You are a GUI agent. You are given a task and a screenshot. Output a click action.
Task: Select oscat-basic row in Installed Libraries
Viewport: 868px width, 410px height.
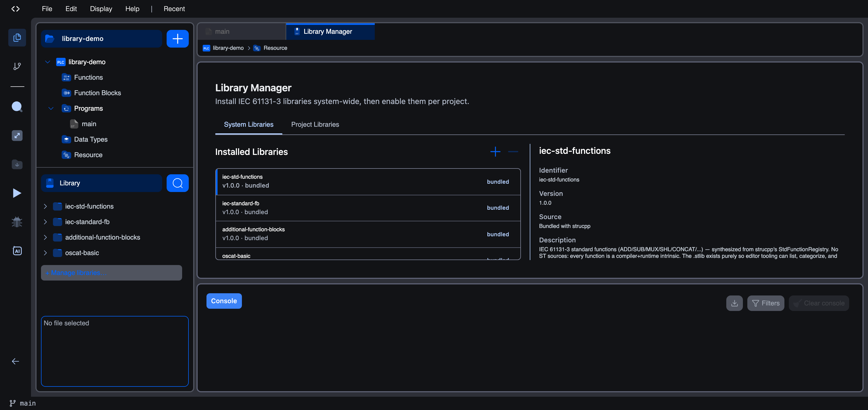[368, 254]
